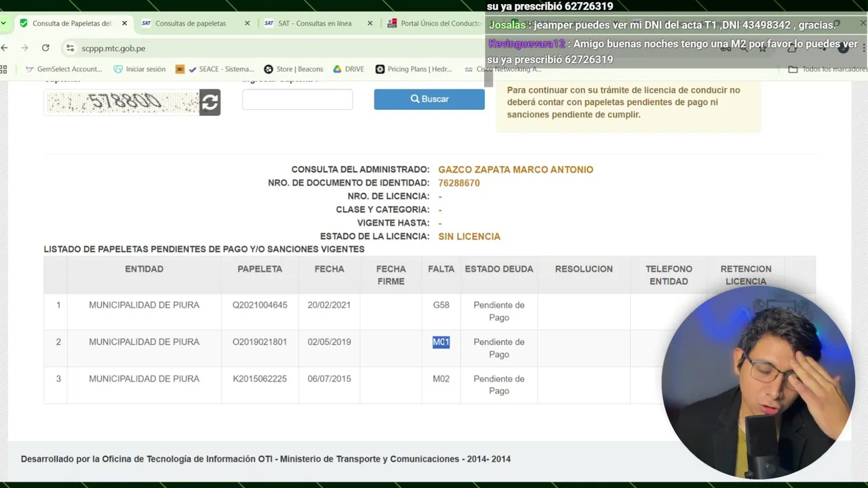This screenshot has width=868, height=488.
Task: Select document number 76288670
Action: pyautogui.click(x=459, y=183)
